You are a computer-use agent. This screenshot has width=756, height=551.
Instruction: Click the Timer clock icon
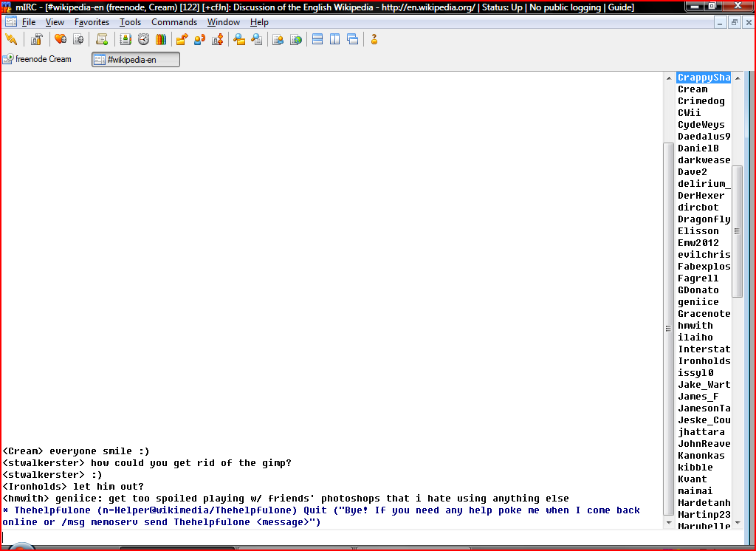click(143, 40)
